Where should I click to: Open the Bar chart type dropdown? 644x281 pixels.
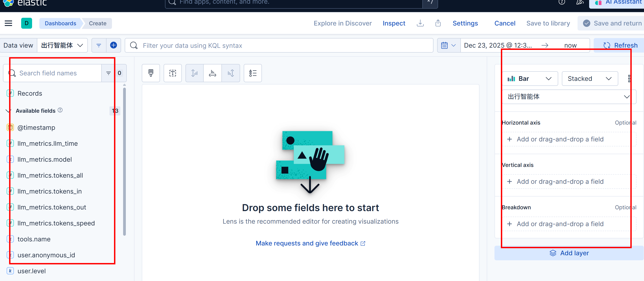530,79
